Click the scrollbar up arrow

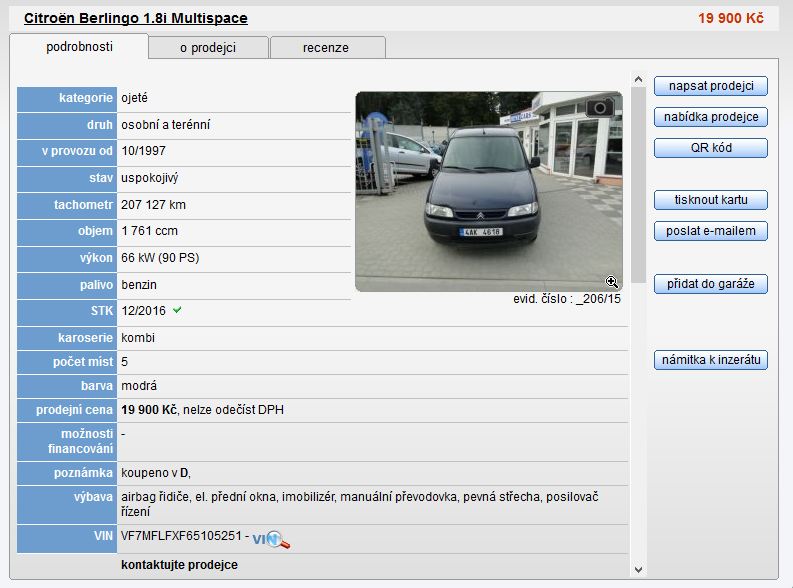pyautogui.click(x=638, y=79)
